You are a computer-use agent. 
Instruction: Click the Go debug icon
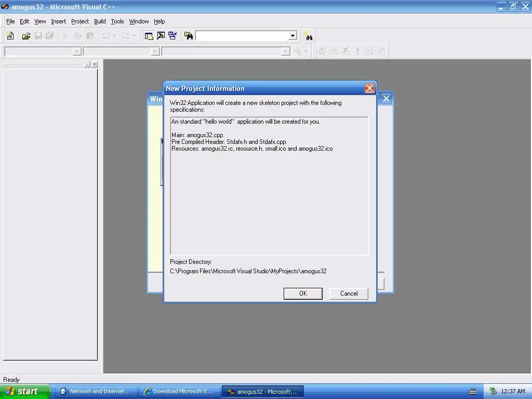click(x=369, y=51)
